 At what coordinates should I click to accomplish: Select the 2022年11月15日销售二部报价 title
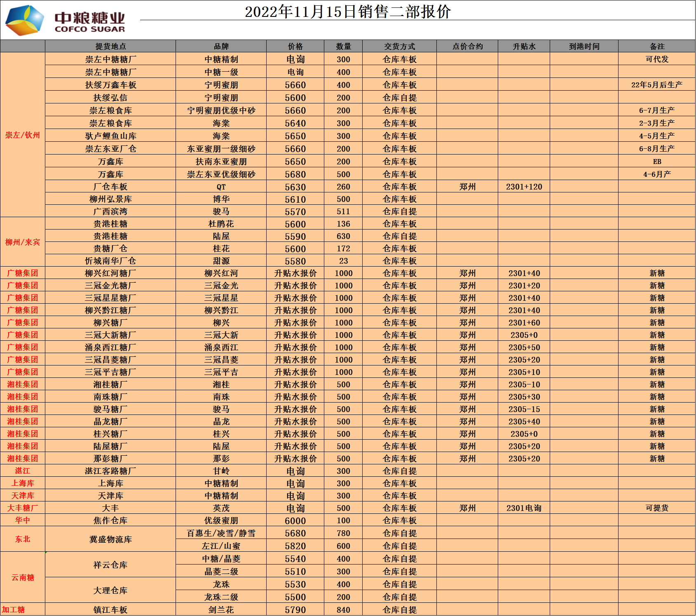(x=347, y=12)
